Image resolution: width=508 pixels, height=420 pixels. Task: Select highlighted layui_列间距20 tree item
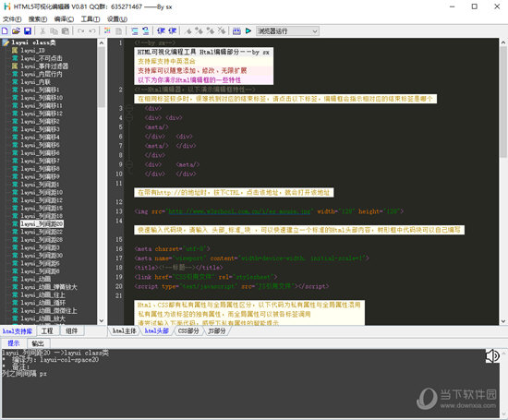pos(42,223)
